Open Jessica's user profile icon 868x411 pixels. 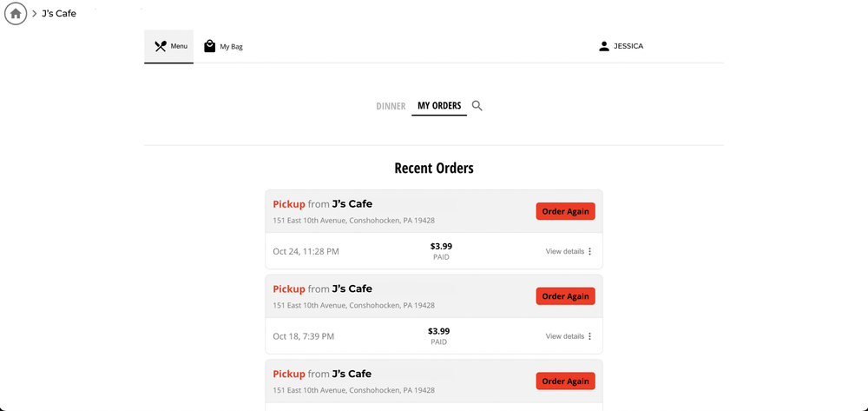604,47
